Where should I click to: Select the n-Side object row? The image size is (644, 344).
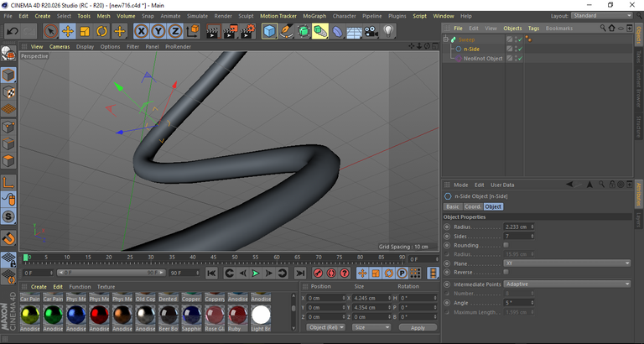click(473, 49)
